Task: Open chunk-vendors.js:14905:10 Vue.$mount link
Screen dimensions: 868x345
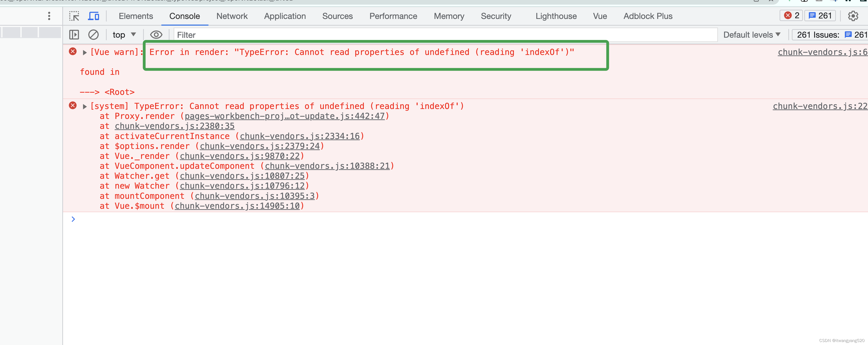Action: tap(237, 206)
